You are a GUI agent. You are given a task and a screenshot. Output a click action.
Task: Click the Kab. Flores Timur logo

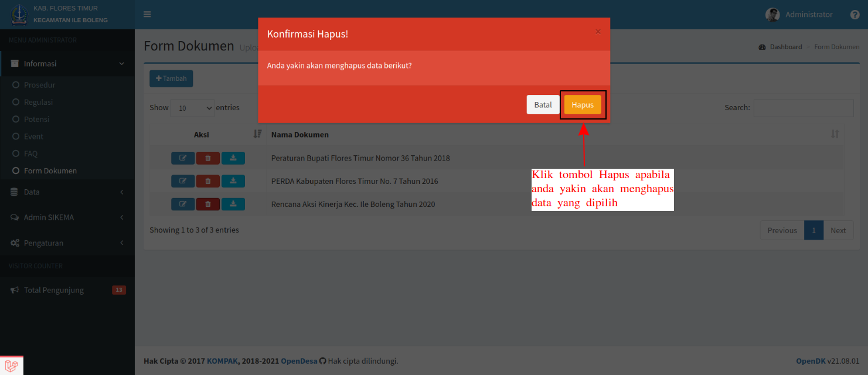(x=19, y=15)
